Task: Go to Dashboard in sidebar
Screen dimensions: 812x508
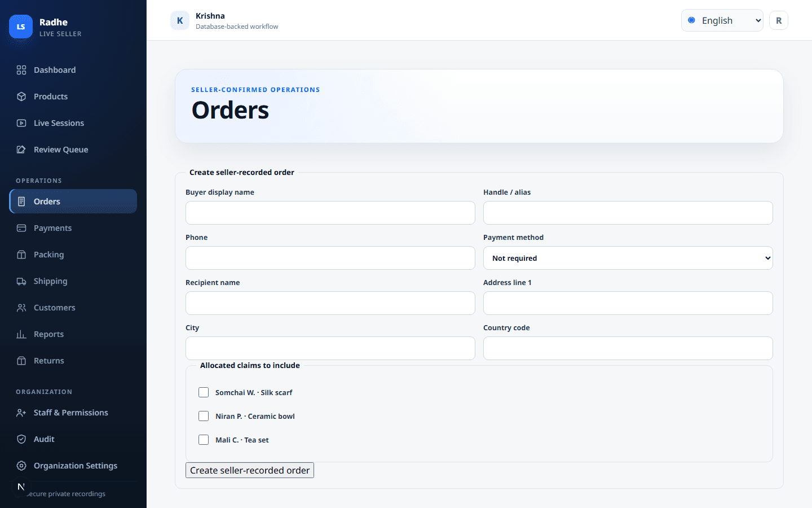Action: [x=73, y=70]
